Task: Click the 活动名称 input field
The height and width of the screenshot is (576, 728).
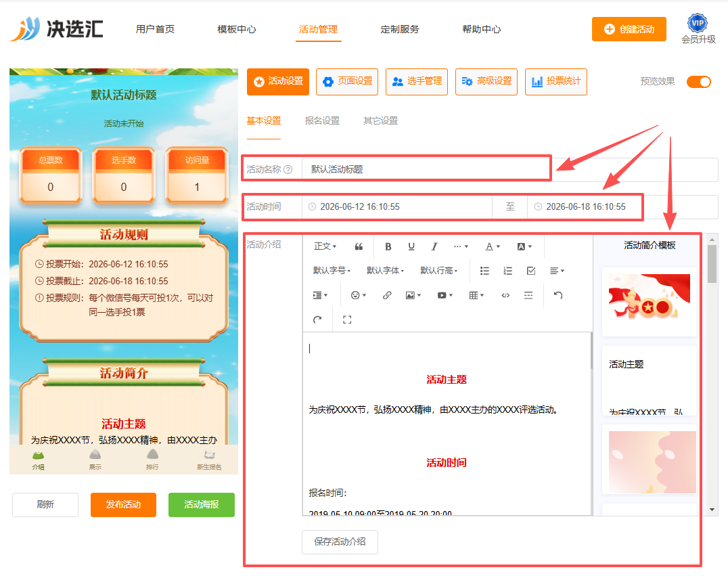Action: coord(509,169)
